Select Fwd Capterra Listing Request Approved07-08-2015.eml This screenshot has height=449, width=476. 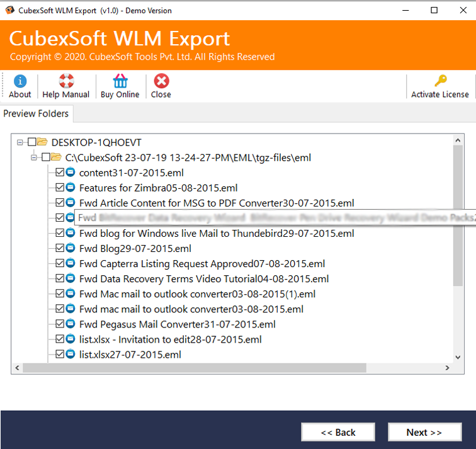pyautogui.click(x=201, y=264)
